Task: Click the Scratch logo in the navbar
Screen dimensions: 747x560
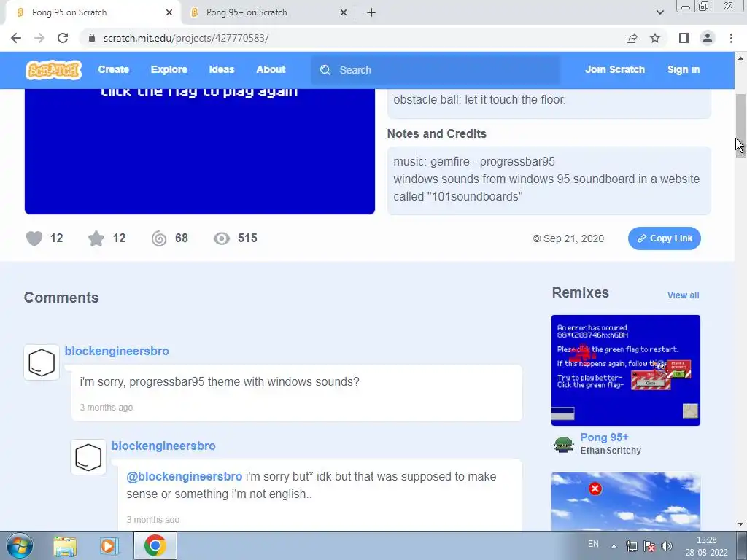Action: pyautogui.click(x=53, y=69)
